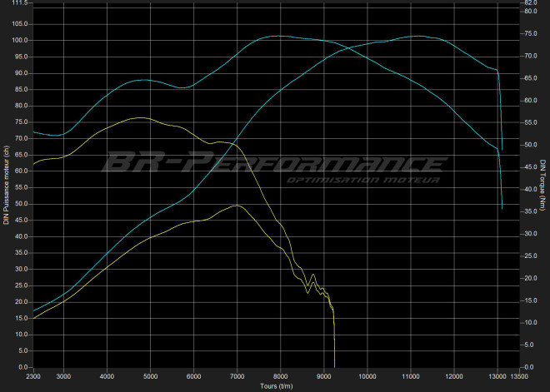The width and height of the screenshot is (550, 392).
Task: Click the yellow torque curve peak near 4700 rpm
Action: [138, 118]
